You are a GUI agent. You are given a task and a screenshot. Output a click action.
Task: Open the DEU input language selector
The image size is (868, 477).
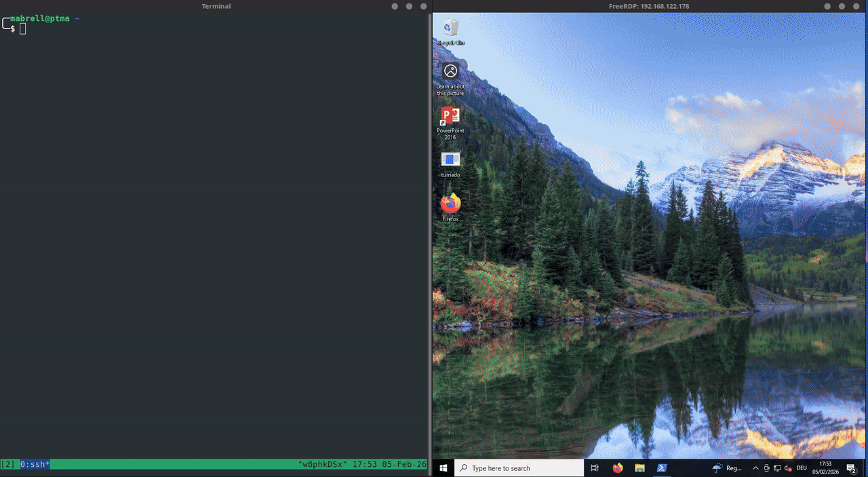[802, 468]
